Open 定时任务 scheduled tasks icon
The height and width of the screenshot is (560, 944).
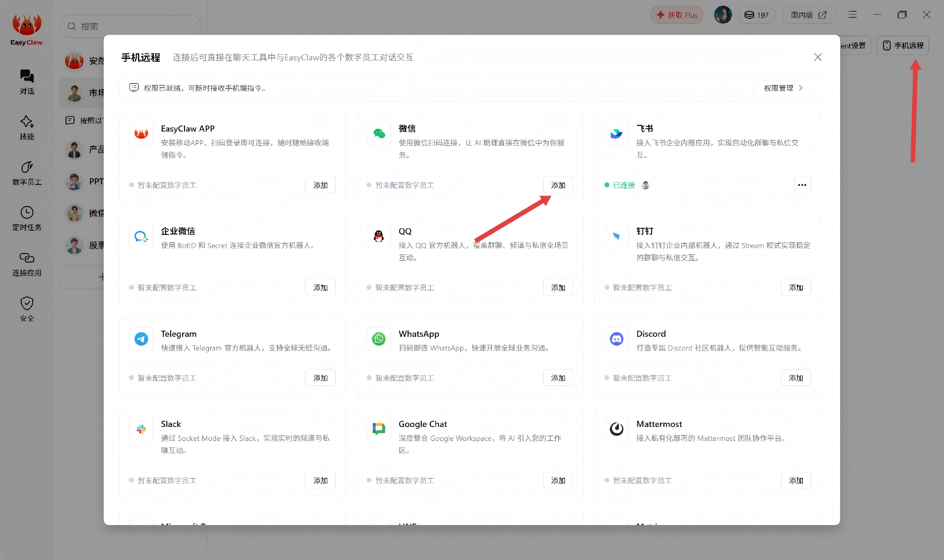pos(27,219)
